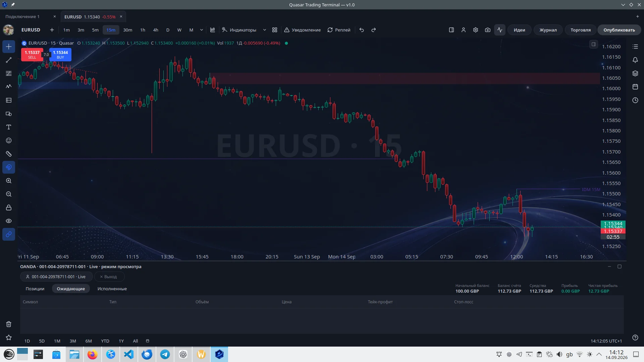Open the object tree layers icon

pos(635,73)
